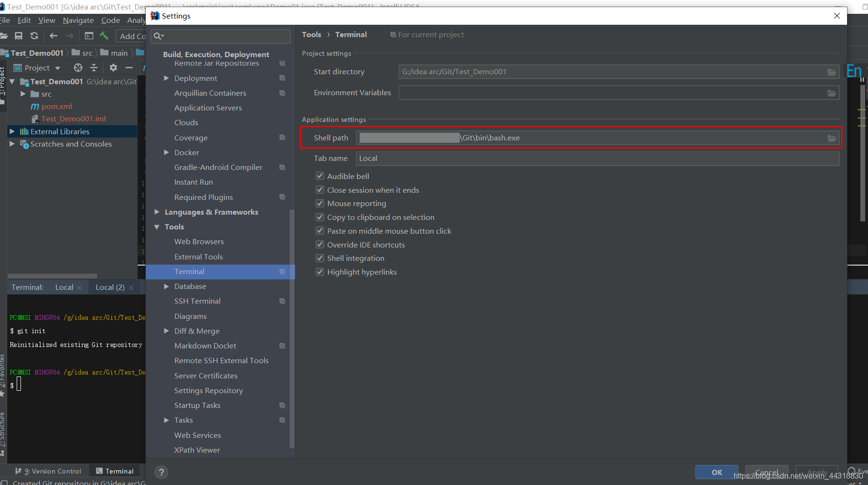The height and width of the screenshot is (485, 868).
Task: Expand the Tasks settings node
Action: [166, 420]
